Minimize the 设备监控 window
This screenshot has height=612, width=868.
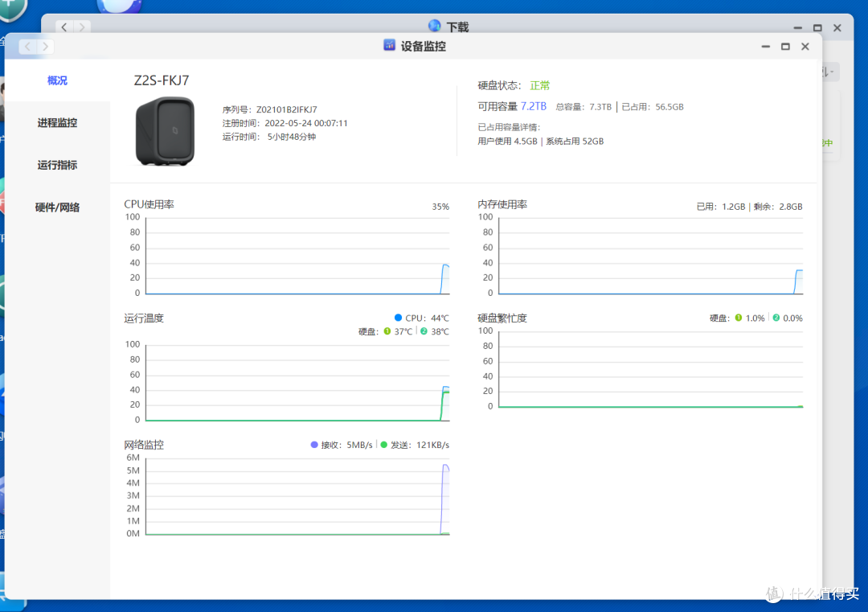coord(766,47)
